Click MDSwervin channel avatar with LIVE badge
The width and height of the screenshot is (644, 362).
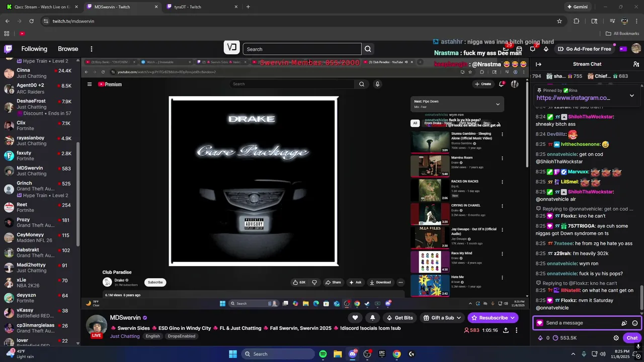pos(97,326)
